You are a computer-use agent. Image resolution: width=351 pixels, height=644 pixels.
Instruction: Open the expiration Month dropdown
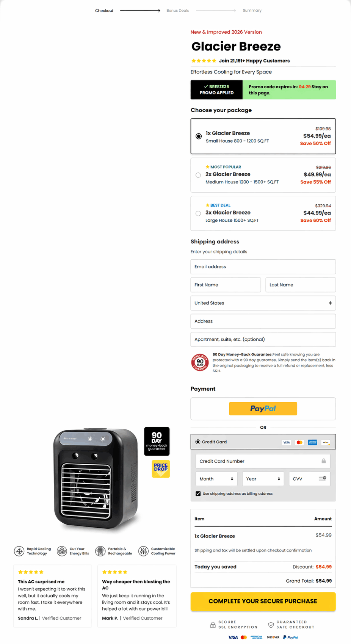216,479
